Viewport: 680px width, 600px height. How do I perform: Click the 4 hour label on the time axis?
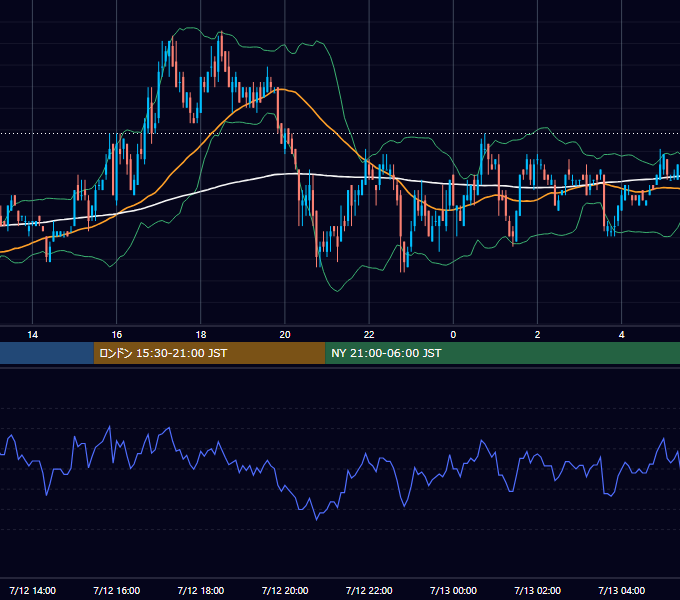click(621, 335)
